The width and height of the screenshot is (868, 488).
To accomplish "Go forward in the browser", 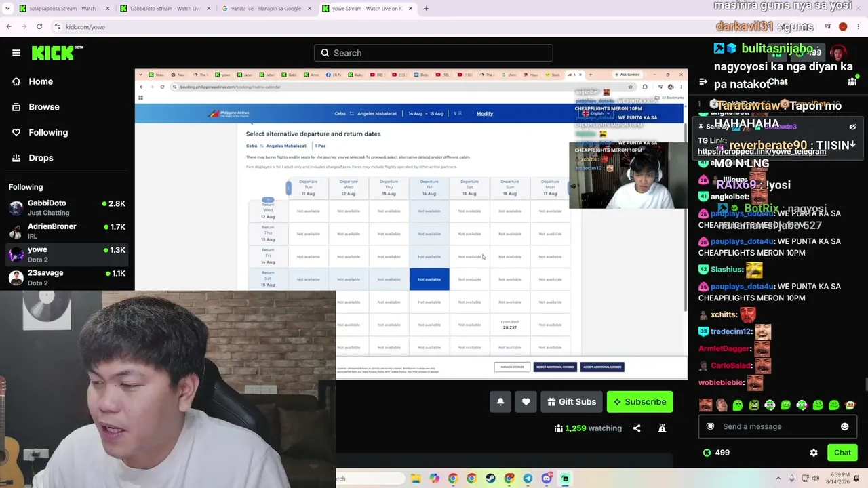I will tap(24, 27).
